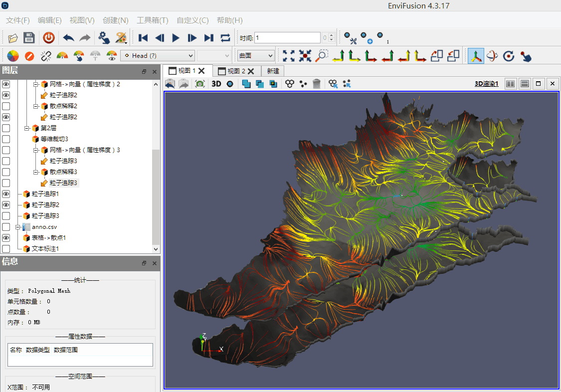Open the 创建(N) menu
The width and height of the screenshot is (561, 392).
[115, 20]
